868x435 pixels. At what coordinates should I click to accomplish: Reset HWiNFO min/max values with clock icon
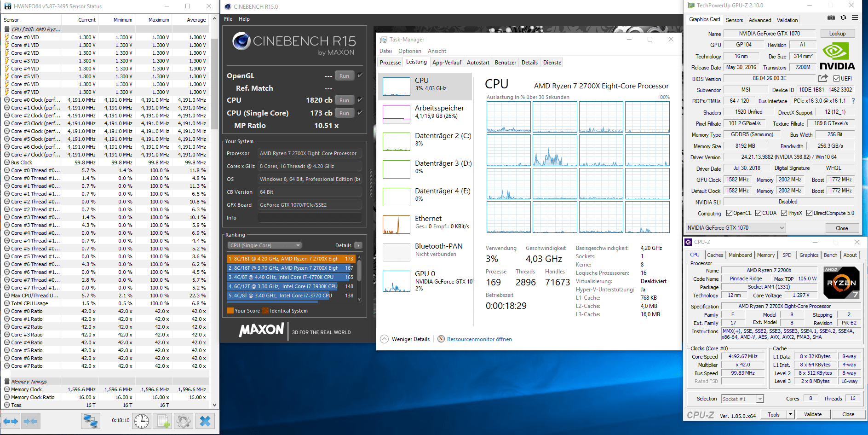[142, 421]
